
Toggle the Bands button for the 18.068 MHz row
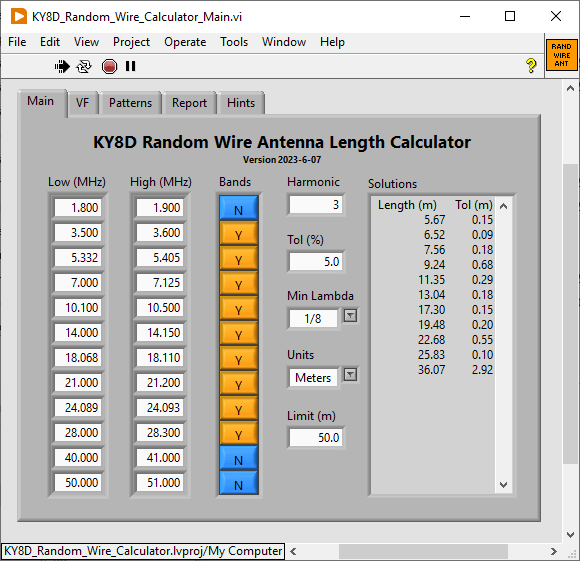(x=239, y=358)
